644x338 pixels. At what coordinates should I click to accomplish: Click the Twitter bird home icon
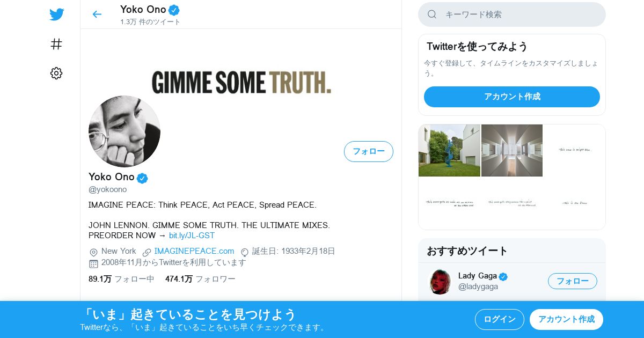pos(56,14)
